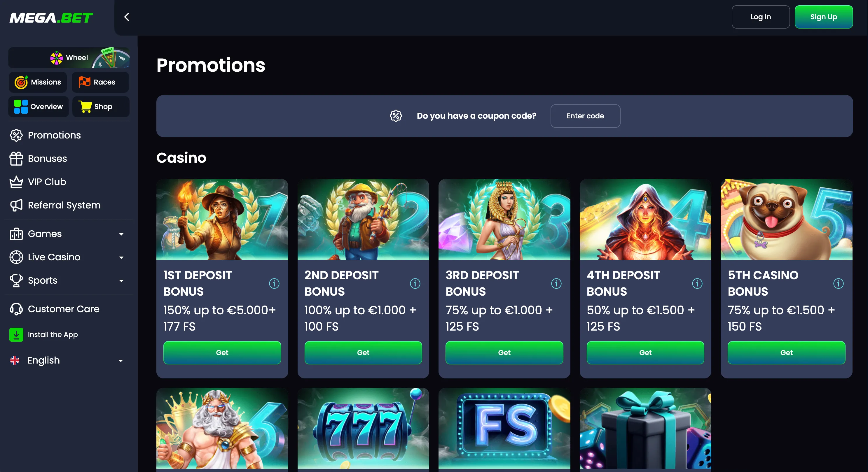
Task: Open the 777 slot promotion thumbnail
Action: [x=363, y=428]
